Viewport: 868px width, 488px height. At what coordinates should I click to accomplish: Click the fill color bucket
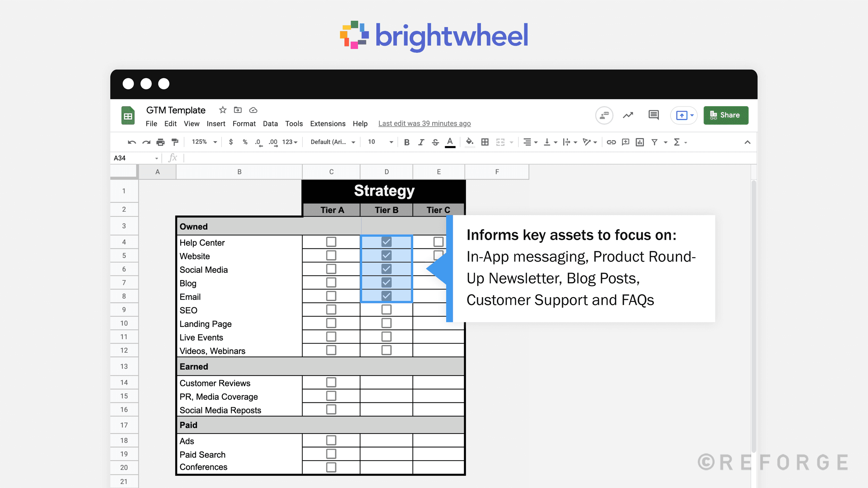tap(469, 142)
